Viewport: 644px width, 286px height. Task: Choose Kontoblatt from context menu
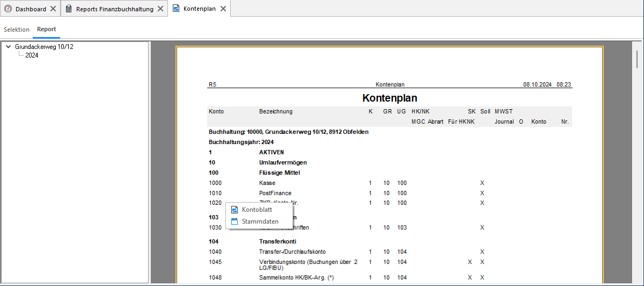pos(259,210)
